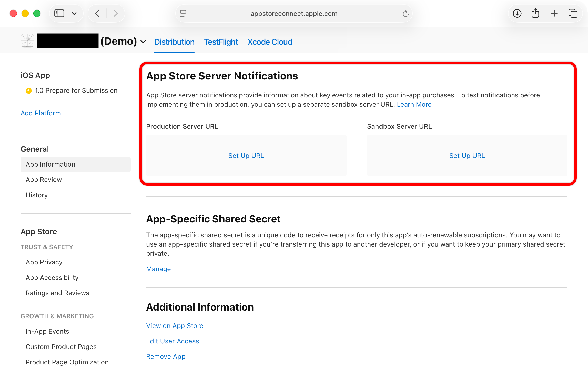The height and width of the screenshot is (368, 588).
Task: Show Safari downloads
Action: [x=517, y=13]
